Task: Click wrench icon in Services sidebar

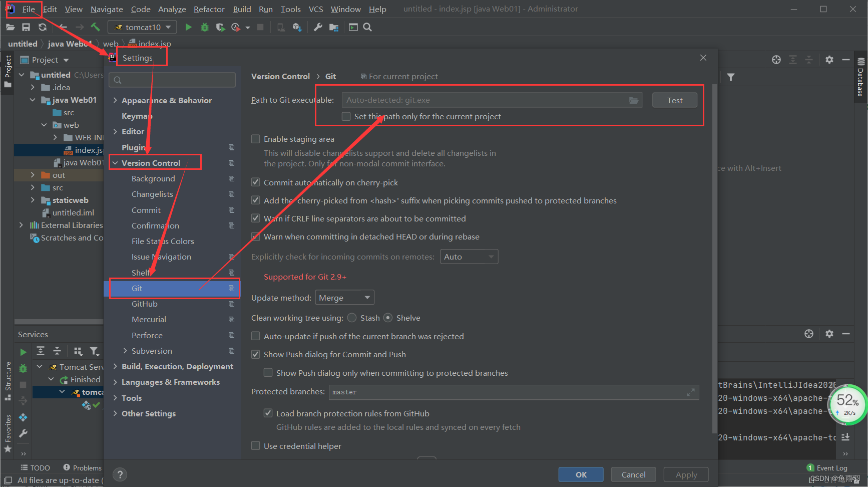Action: 23,433
